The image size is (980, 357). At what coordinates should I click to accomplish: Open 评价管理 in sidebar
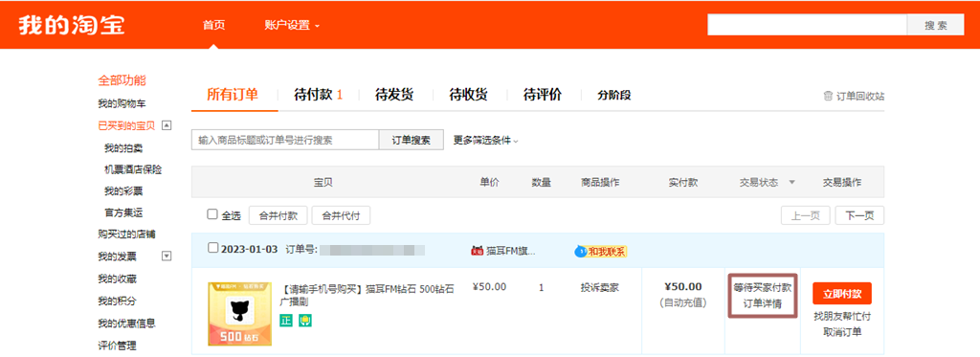(x=117, y=346)
